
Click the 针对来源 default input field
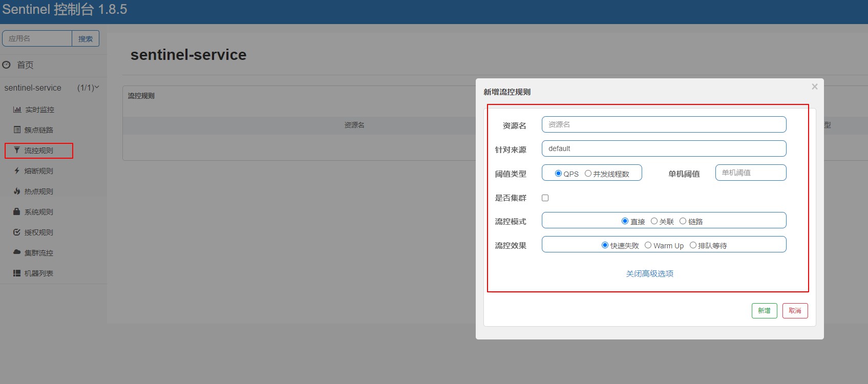click(x=664, y=148)
